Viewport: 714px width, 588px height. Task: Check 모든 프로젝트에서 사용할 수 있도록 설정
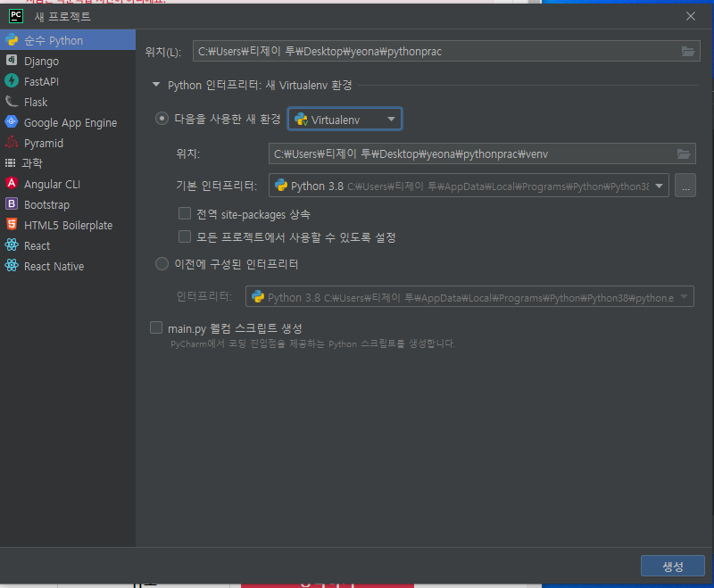[185, 236]
